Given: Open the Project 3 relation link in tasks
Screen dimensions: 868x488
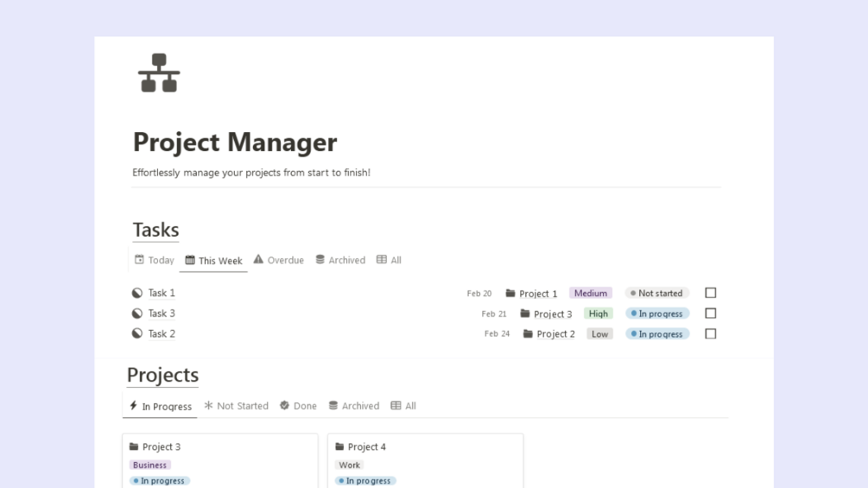Looking at the screenshot, I should point(553,314).
